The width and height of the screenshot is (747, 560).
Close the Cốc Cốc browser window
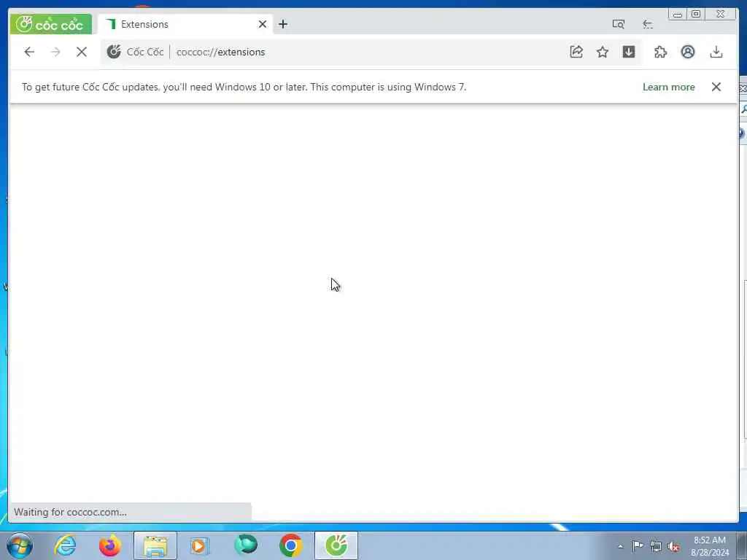click(x=721, y=15)
